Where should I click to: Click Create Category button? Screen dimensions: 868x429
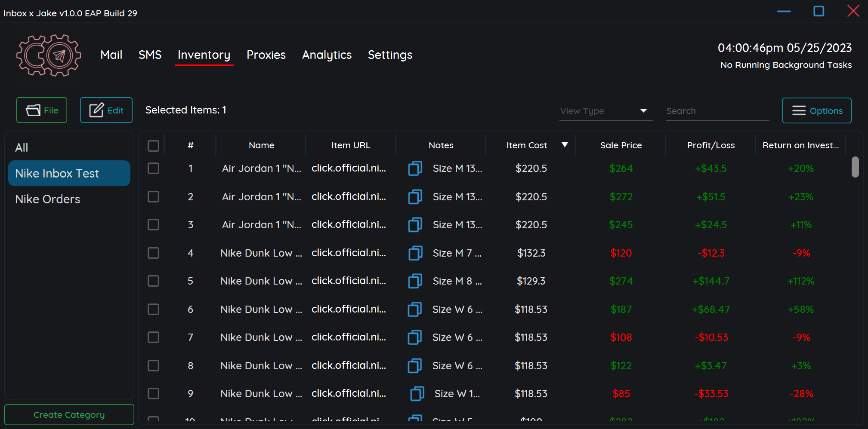click(x=69, y=415)
